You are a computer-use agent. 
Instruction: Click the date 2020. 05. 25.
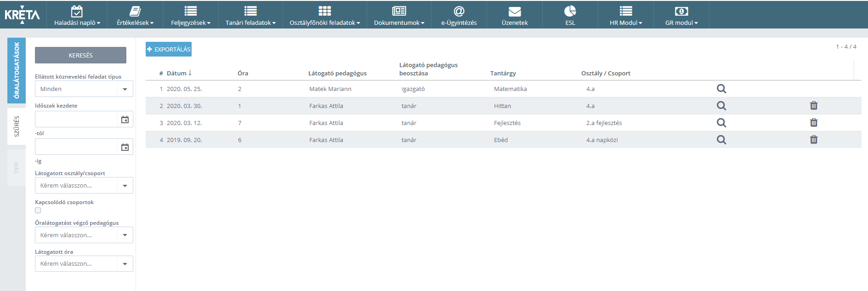pos(184,89)
